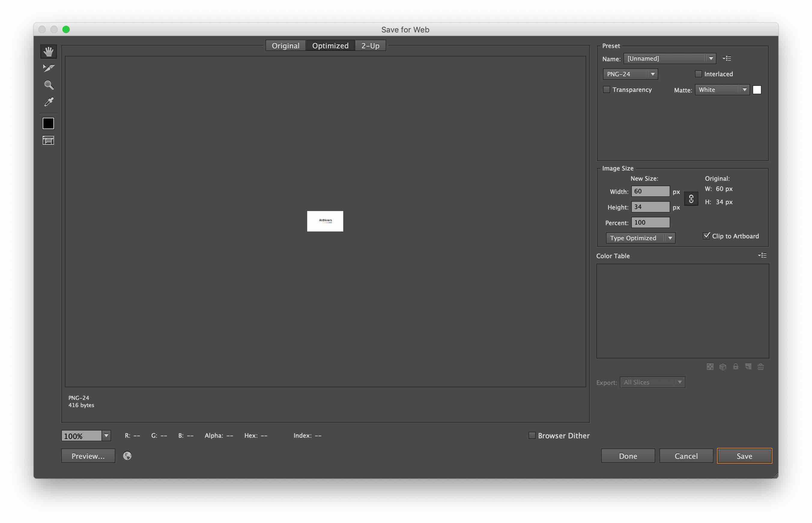Select the Zoom magnifier tool
812x523 pixels.
[x=49, y=85]
